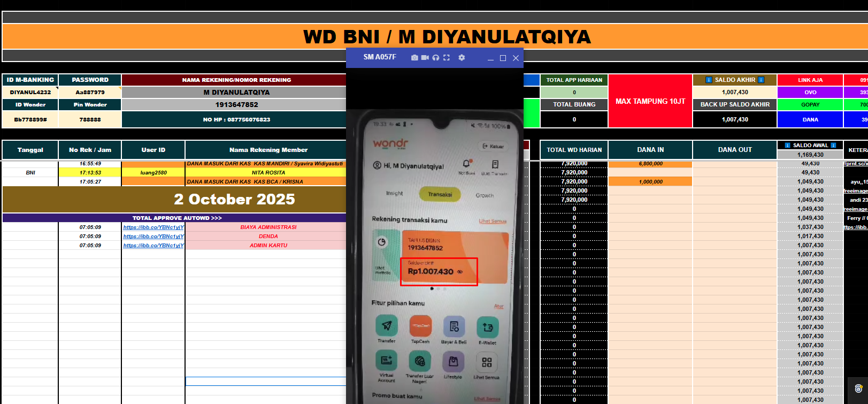This screenshot has width=868, height=404.
Task: Open Transfer Luar Negeri globe icon
Action: pos(420,361)
